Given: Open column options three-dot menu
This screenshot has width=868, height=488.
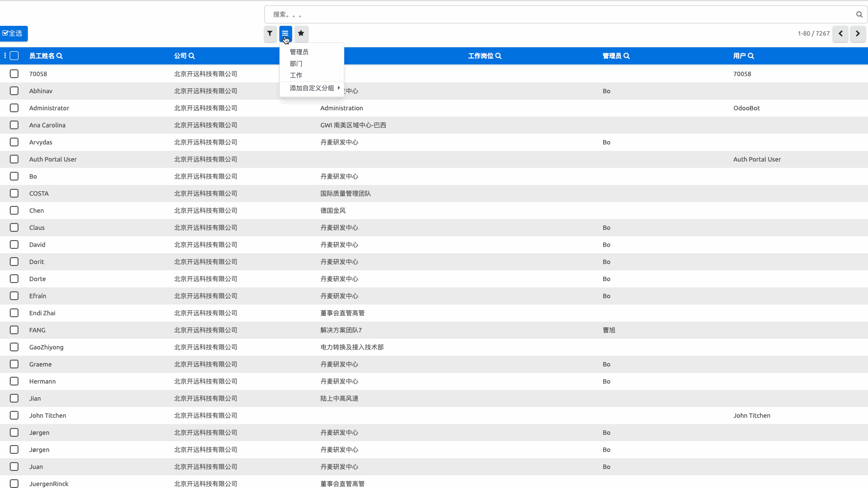Looking at the screenshot, I should (x=5, y=56).
